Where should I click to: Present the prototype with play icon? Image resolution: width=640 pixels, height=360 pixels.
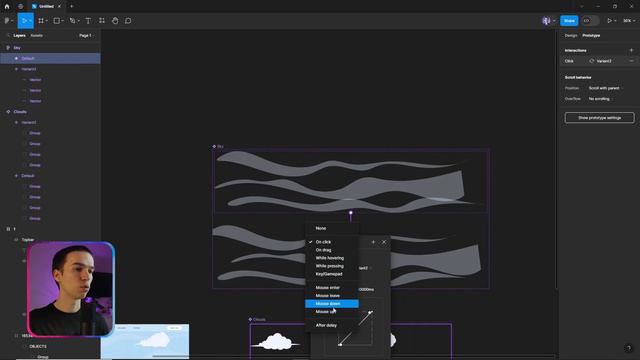609,21
